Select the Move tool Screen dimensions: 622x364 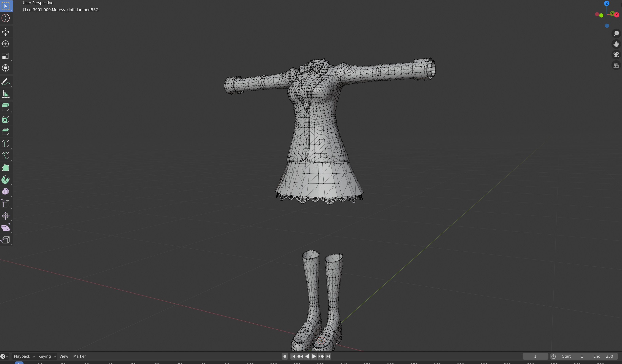[5, 32]
